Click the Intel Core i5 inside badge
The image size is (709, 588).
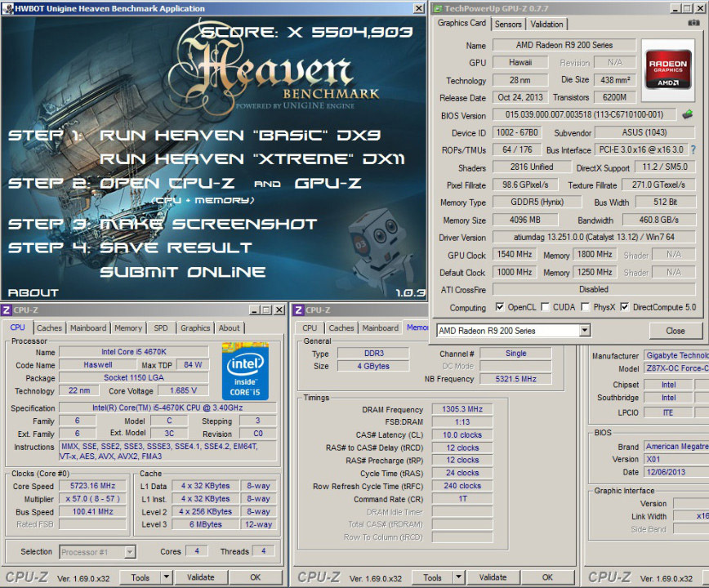click(x=245, y=371)
